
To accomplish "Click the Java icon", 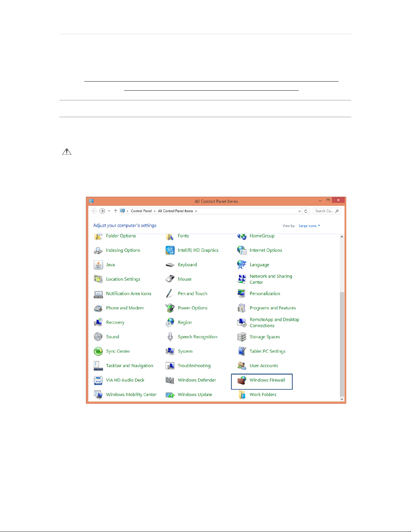I will point(98,265).
